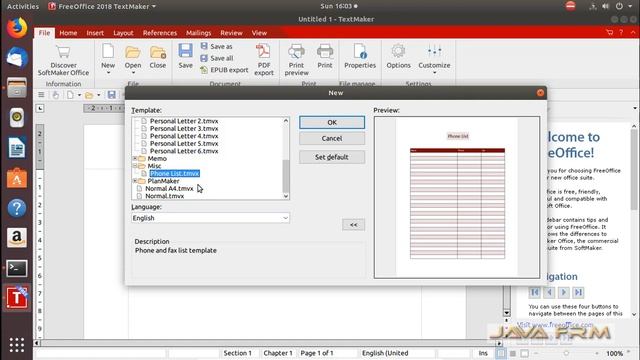Switch to the Home ribbon tab
Screen dimensions: 640x360
[x=68, y=33]
